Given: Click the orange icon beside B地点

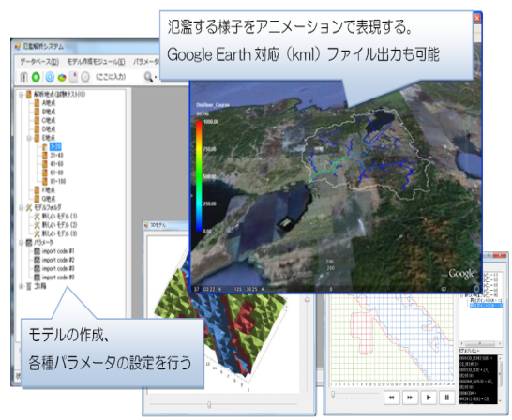Looking at the screenshot, I should [38, 112].
